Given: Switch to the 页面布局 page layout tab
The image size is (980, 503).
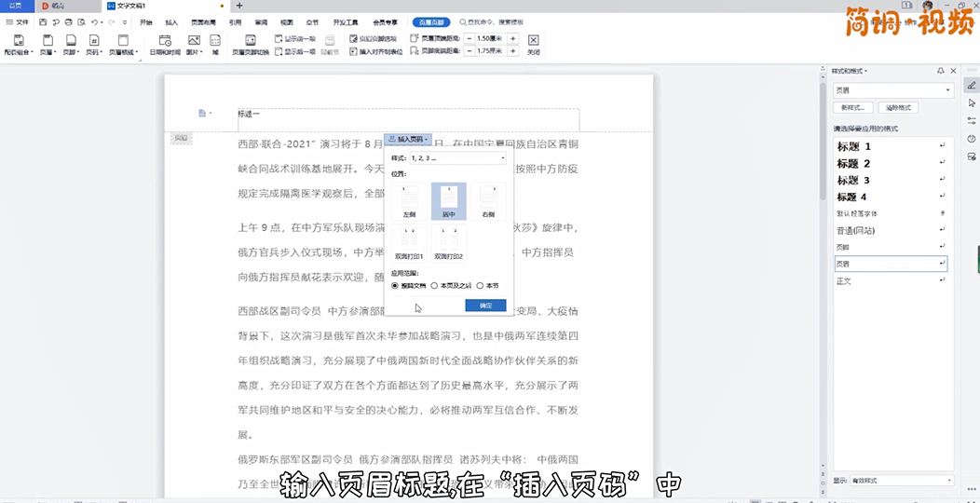Looking at the screenshot, I should pyautogui.click(x=203, y=21).
